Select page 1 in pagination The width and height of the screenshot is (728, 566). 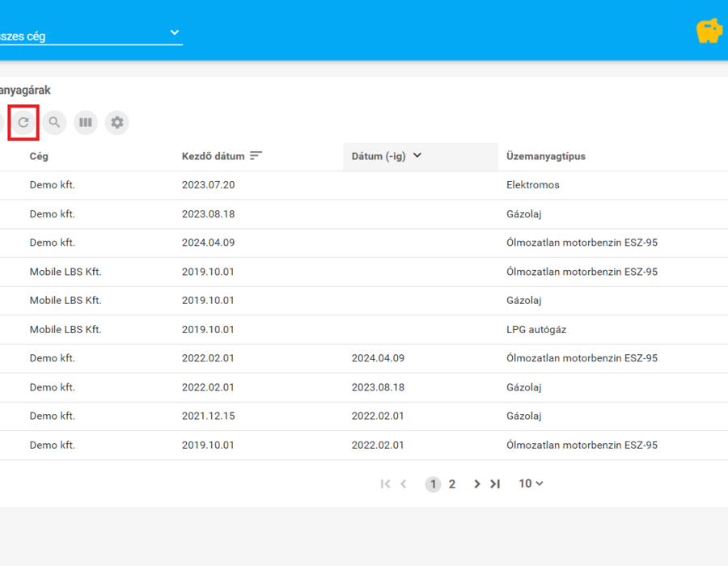point(433,484)
